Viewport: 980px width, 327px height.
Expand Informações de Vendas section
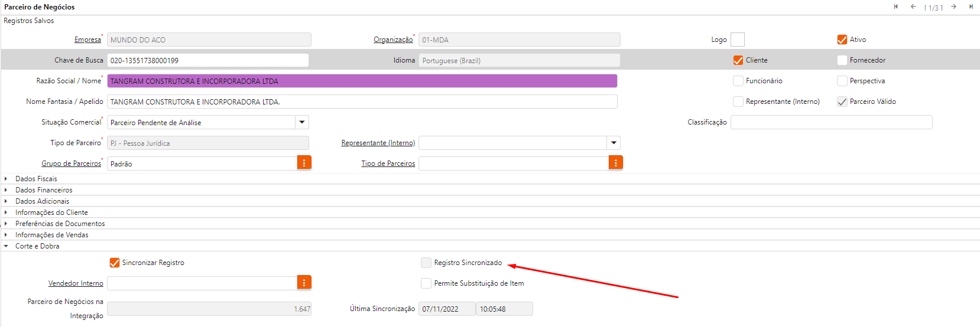coord(51,235)
